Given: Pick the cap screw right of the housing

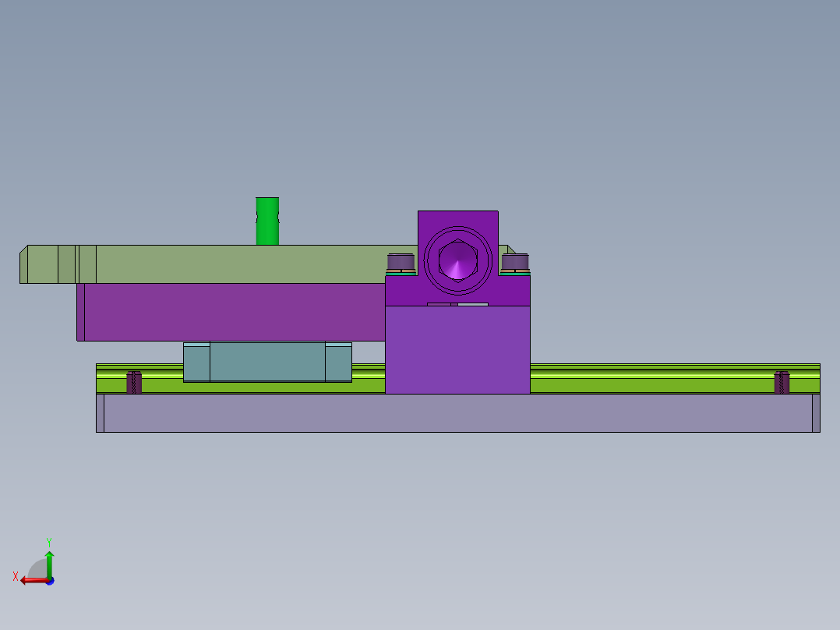Looking at the screenshot, I should [515, 262].
